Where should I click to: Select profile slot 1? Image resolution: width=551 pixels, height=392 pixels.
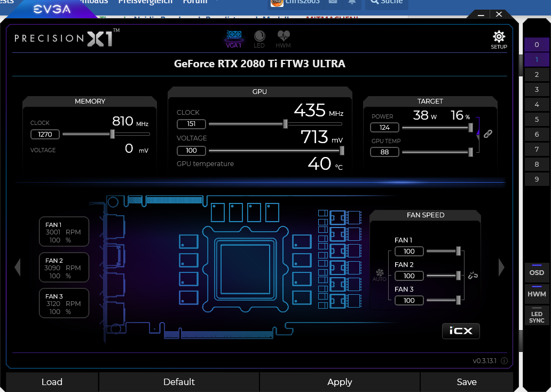pyautogui.click(x=537, y=59)
